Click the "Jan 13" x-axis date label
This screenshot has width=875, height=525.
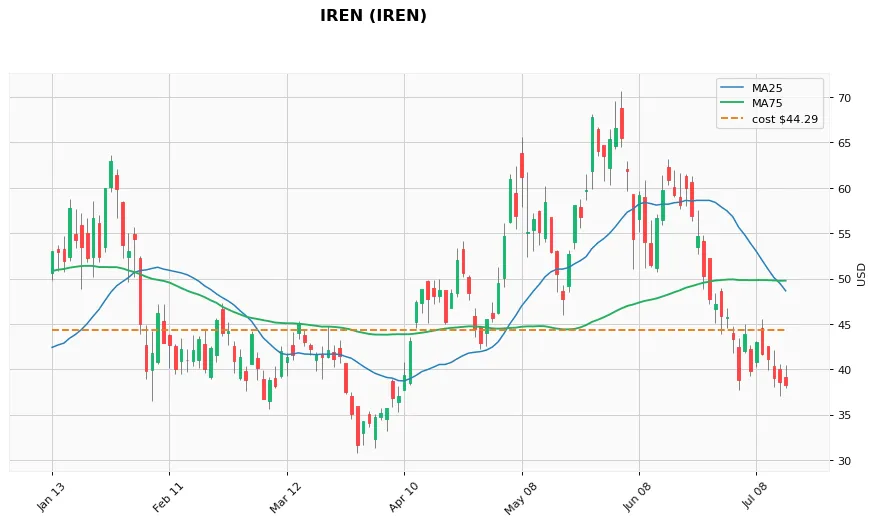pos(51,497)
